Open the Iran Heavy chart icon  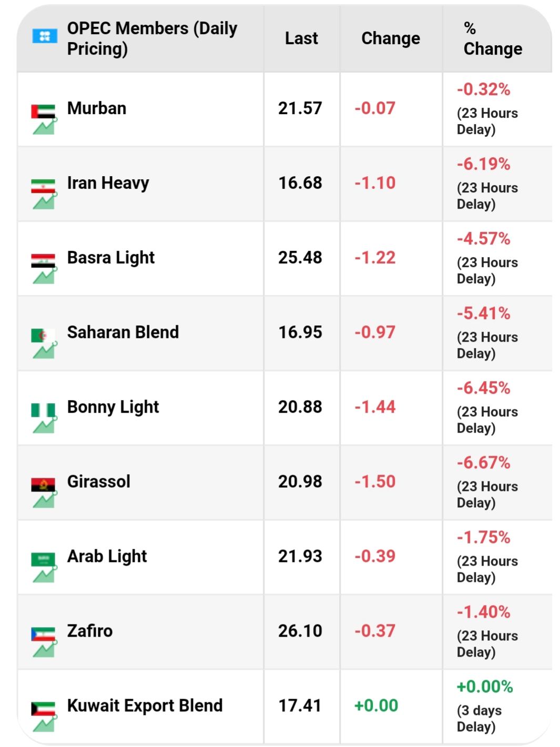[45, 201]
